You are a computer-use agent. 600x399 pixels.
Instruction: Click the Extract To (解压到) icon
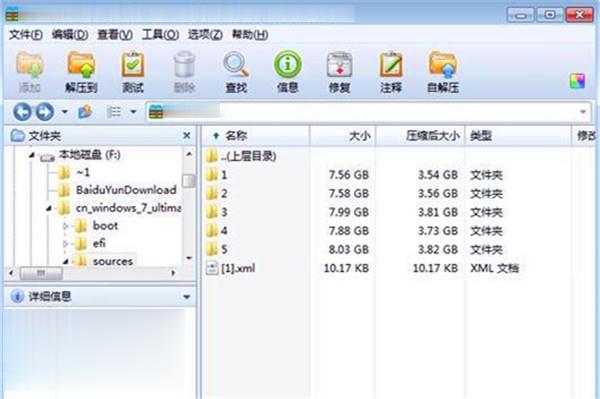point(81,65)
